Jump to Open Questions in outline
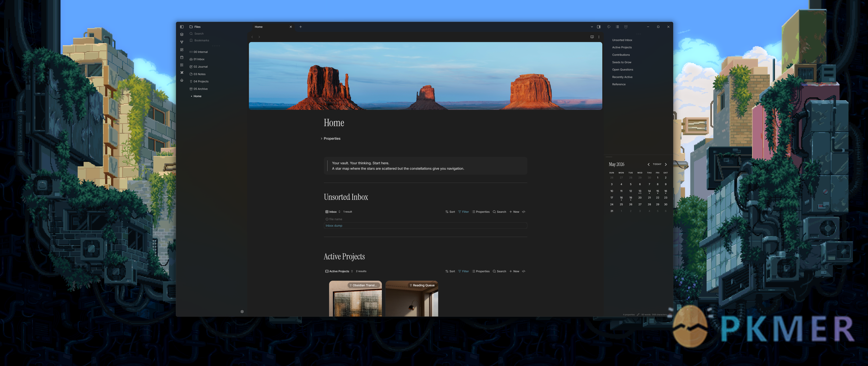 click(x=622, y=70)
